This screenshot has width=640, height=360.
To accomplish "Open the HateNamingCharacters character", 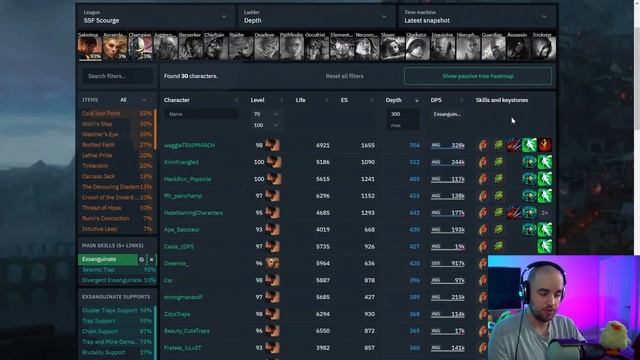I will (193, 213).
